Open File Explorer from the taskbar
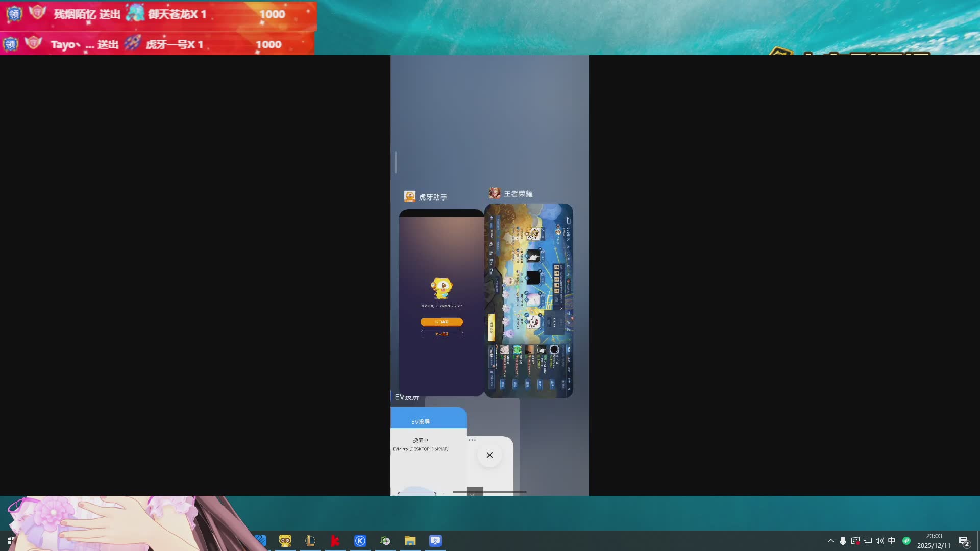Viewport: 980px width, 551px height. (410, 541)
